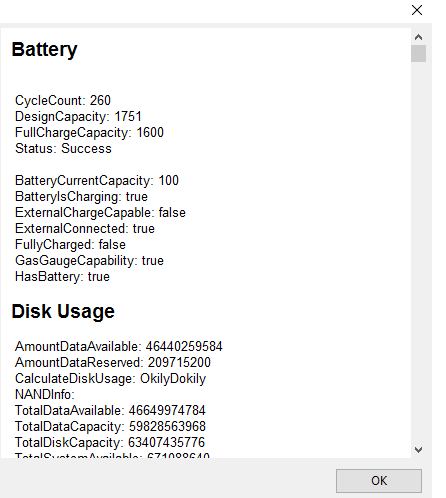Click the TotalDiskCapacity: 63407435776 line
This screenshot has height=498, width=446.
point(110,442)
